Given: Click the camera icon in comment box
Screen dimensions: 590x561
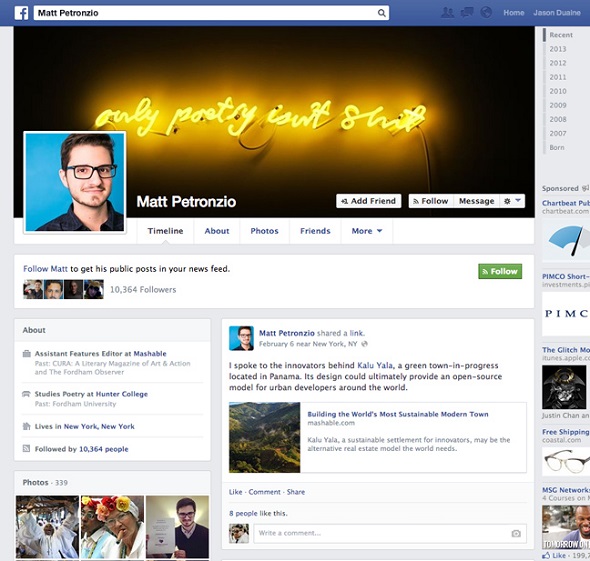Looking at the screenshot, I should tap(516, 533).
